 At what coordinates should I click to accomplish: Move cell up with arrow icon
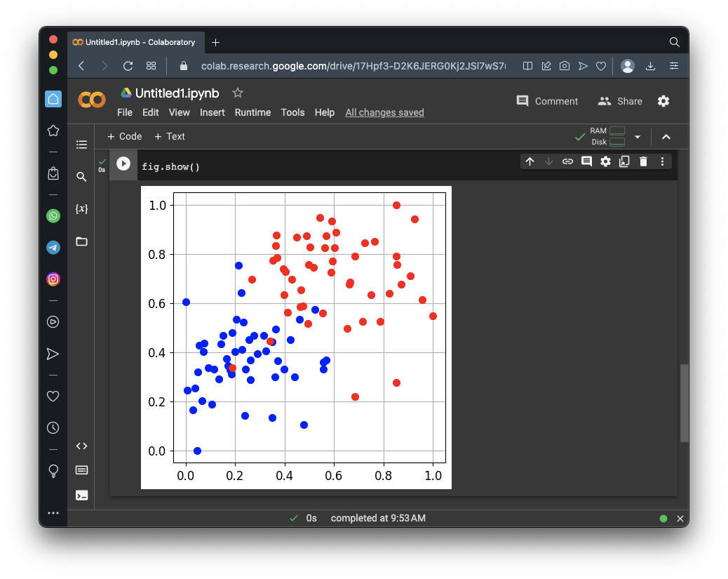pyautogui.click(x=530, y=161)
